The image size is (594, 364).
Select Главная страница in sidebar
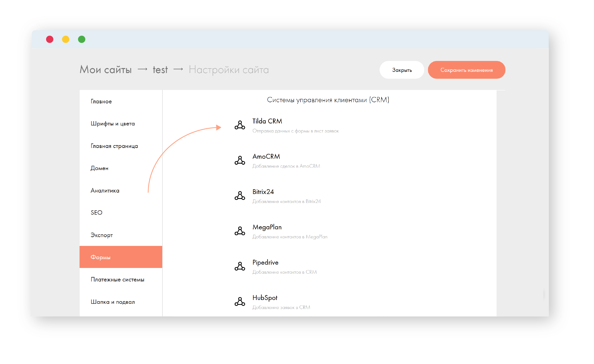(x=114, y=146)
